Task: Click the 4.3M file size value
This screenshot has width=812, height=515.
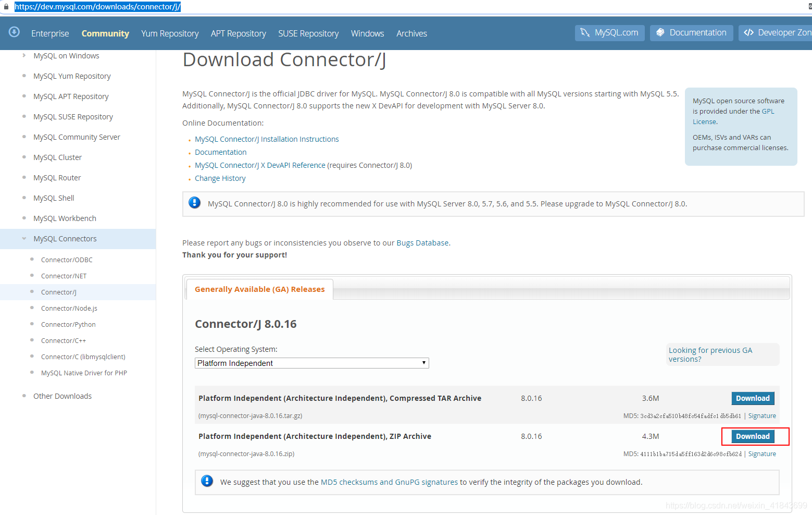Action: 651,436
